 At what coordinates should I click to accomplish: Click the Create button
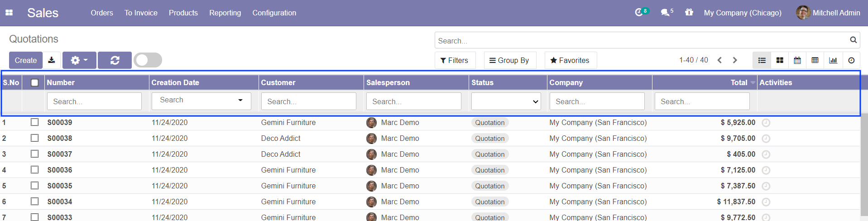coord(26,60)
